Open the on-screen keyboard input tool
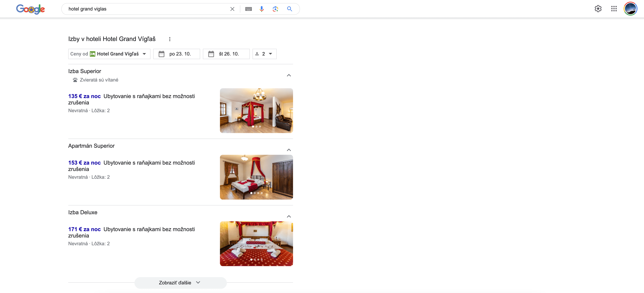644x293 pixels. [248, 9]
